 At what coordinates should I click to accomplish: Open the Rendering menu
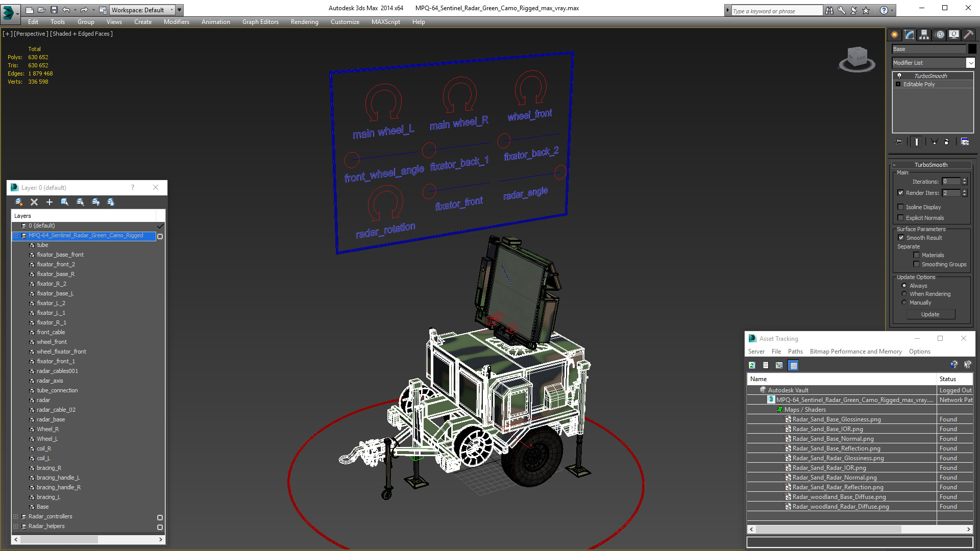click(x=305, y=22)
